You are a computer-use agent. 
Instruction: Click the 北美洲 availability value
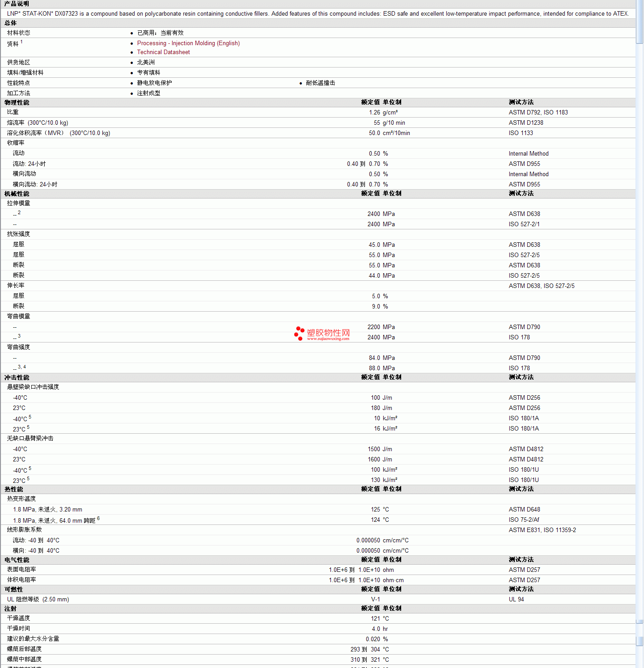pos(146,63)
